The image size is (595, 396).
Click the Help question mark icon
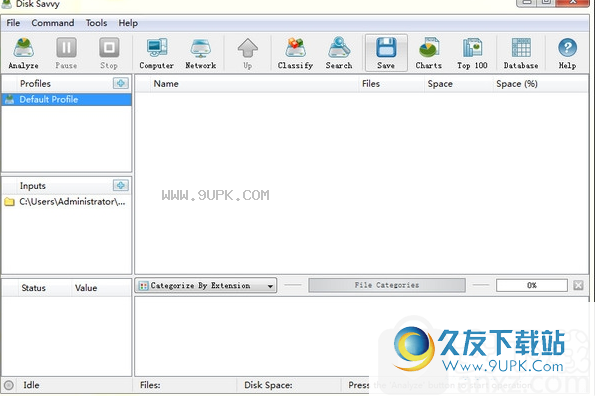(567, 48)
